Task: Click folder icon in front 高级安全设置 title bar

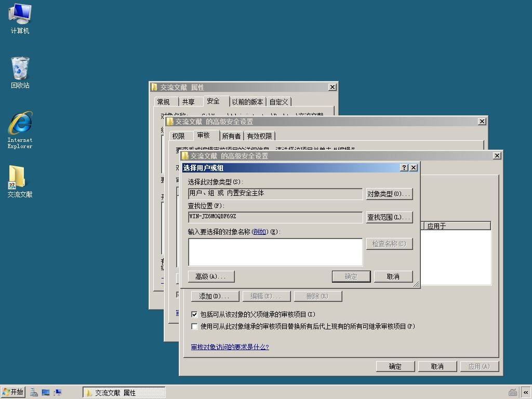Action: pyautogui.click(x=185, y=156)
